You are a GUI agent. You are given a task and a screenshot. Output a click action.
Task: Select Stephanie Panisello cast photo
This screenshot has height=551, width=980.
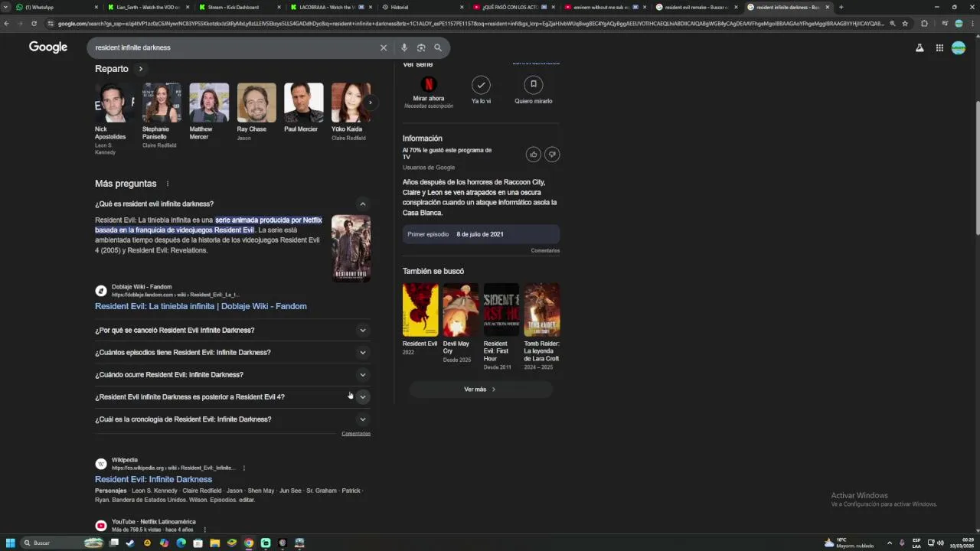pyautogui.click(x=162, y=103)
